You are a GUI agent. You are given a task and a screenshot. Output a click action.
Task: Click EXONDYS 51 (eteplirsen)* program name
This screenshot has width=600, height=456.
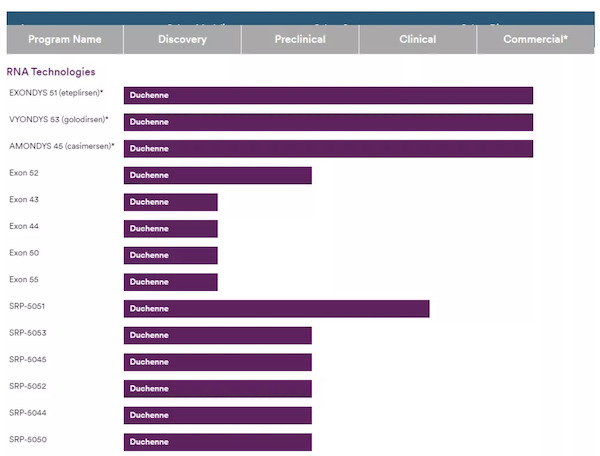point(56,93)
